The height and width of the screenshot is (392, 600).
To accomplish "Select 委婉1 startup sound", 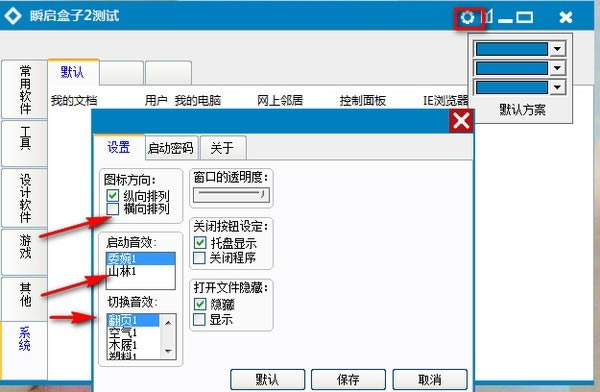I will pyautogui.click(x=140, y=259).
